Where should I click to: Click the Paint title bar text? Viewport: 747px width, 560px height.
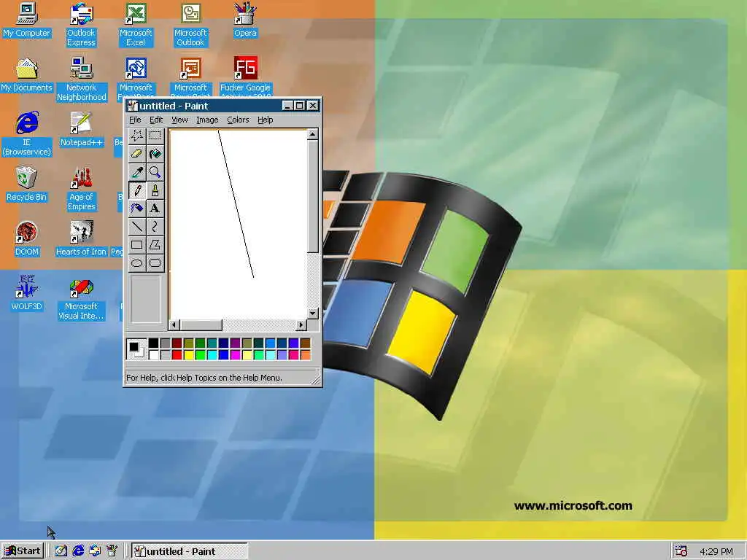coord(174,106)
